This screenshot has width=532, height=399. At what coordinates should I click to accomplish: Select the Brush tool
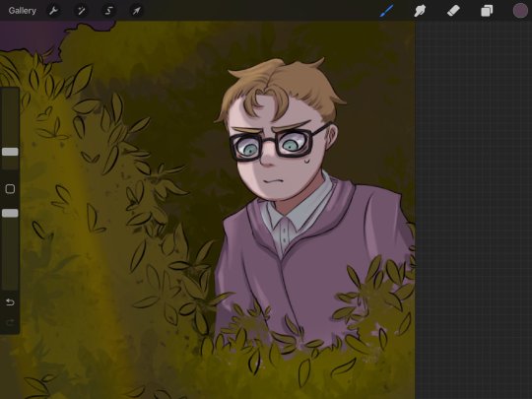pyautogui.click(x=387, y=11)
